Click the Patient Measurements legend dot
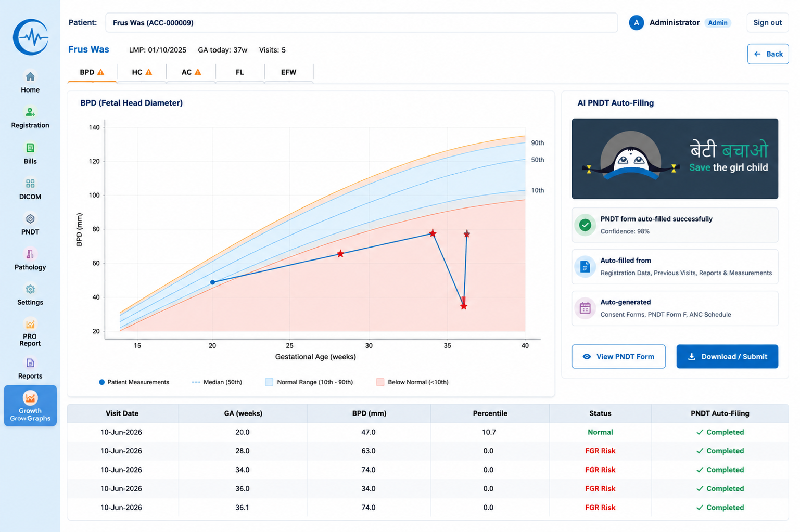Image resolution: width=800 pixels, height=532 pixels. 102,382
